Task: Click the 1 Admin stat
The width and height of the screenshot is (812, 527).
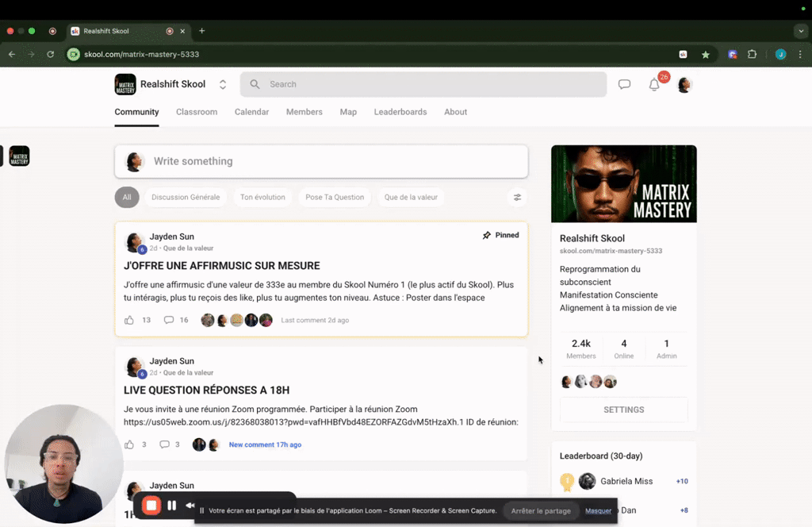Action: (666, 348)
